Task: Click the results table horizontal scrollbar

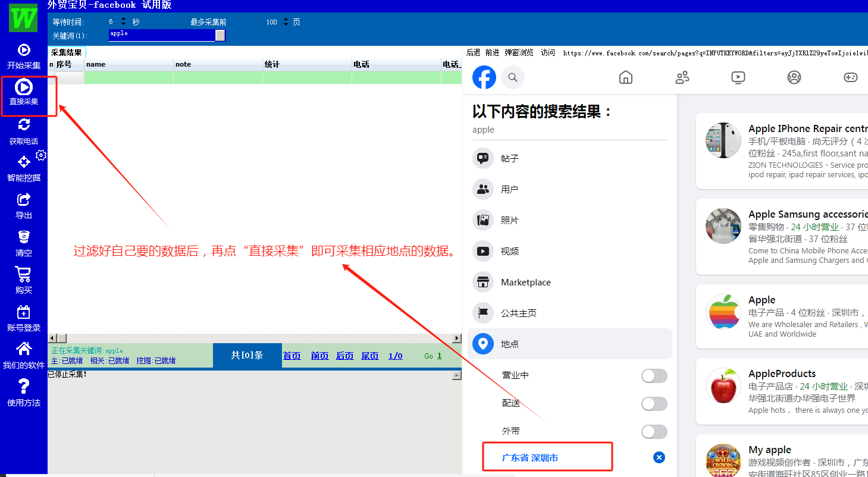Action: coord(255,338)
